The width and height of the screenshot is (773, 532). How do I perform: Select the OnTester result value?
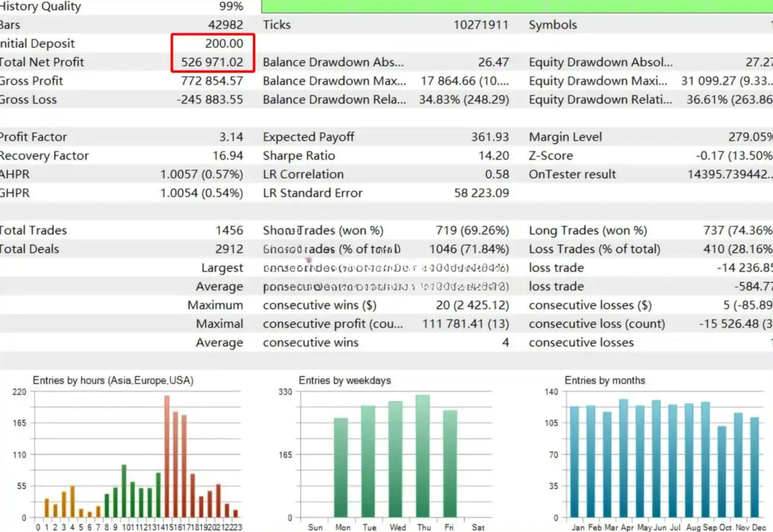[x=730, y=174]
